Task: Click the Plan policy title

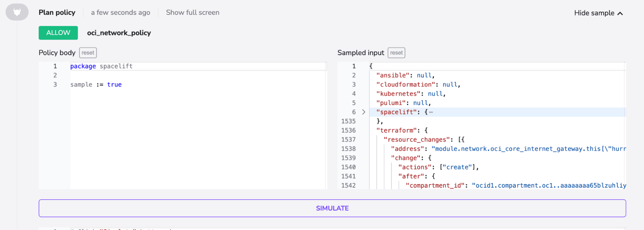Action: coord(57,13)
